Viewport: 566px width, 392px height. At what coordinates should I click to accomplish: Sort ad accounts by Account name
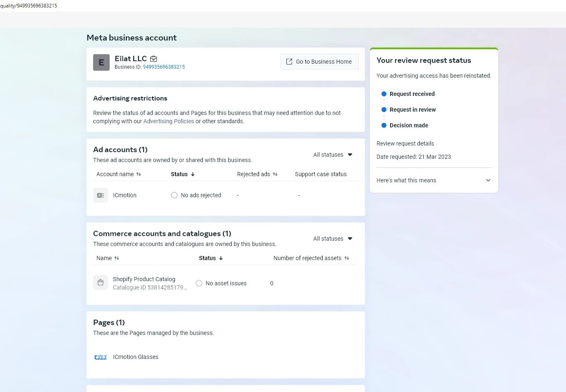click(119, 174)
